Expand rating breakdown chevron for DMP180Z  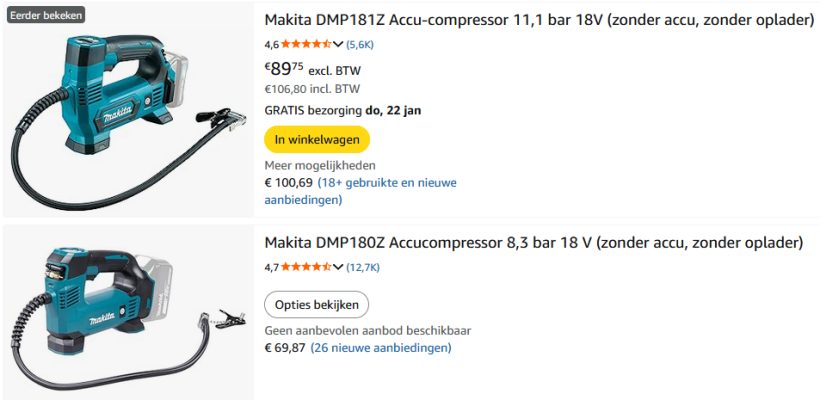click(338, 267)
